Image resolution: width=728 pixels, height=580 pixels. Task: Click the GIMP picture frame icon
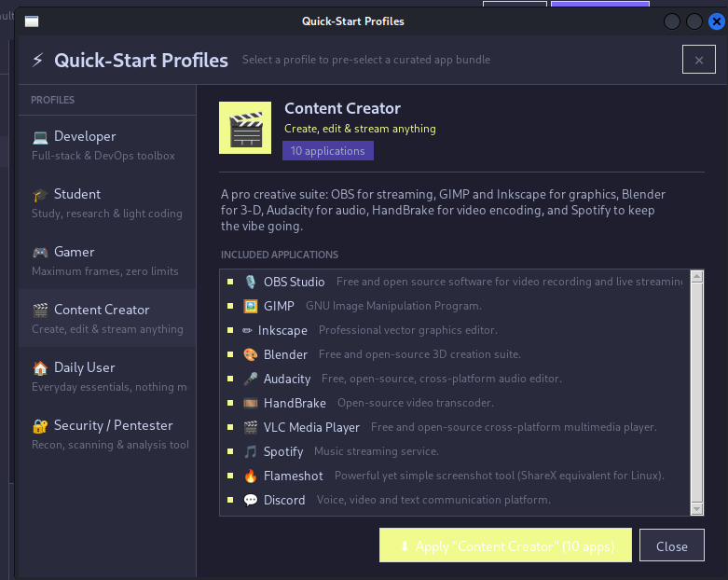[x=250, y=306]
